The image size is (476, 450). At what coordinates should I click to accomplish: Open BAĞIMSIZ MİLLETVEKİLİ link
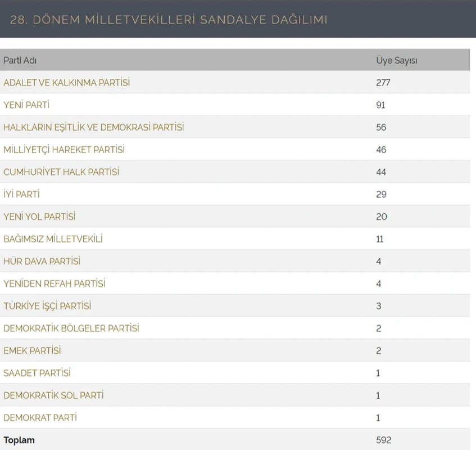(x=53, y=239)
